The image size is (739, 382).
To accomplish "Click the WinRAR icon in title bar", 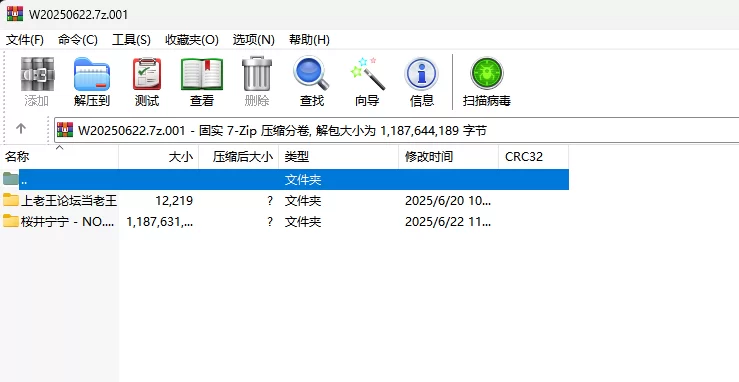I will click(x=15, y=14).
